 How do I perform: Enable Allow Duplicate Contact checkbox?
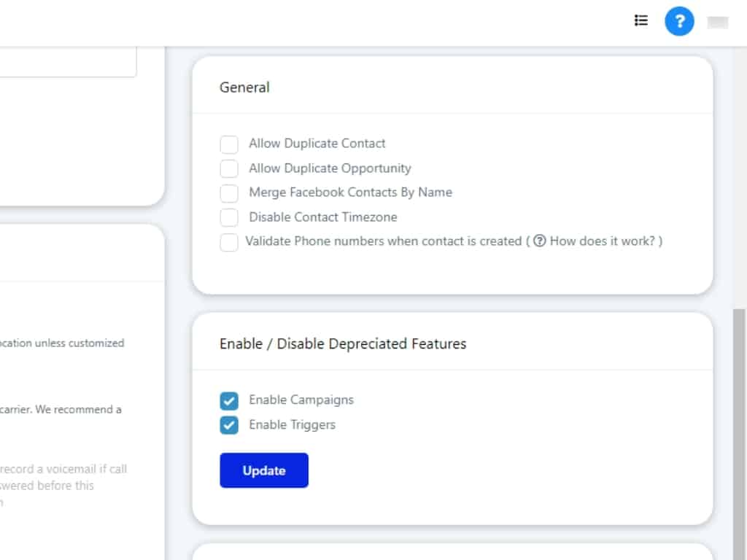229,144
